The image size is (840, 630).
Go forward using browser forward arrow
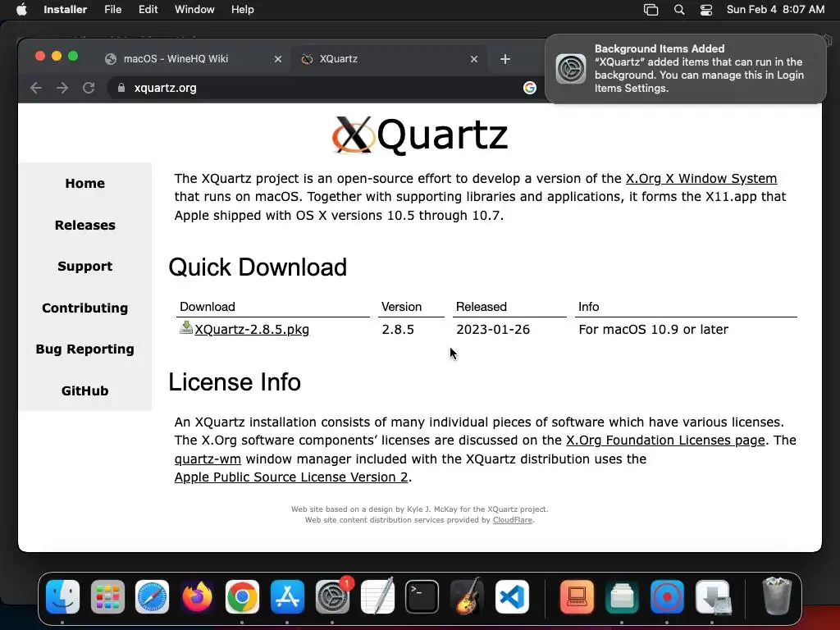click(x=62, y=88)
